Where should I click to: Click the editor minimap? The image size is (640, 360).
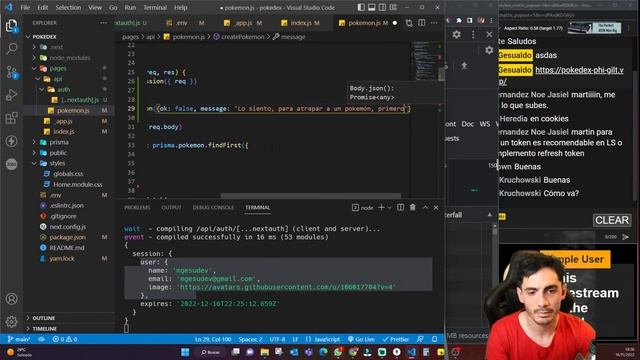[x=424, y=61]
